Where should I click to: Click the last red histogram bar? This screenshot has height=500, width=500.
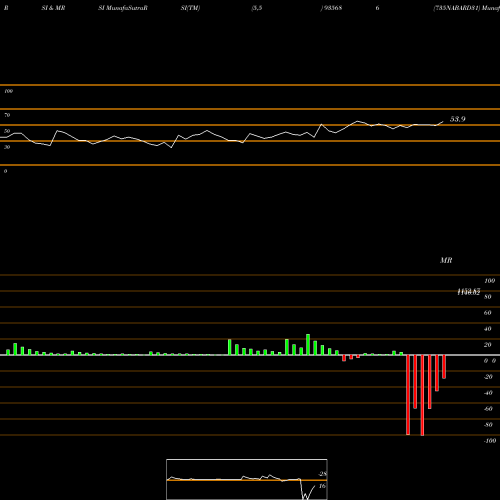[x=444, y=367]
